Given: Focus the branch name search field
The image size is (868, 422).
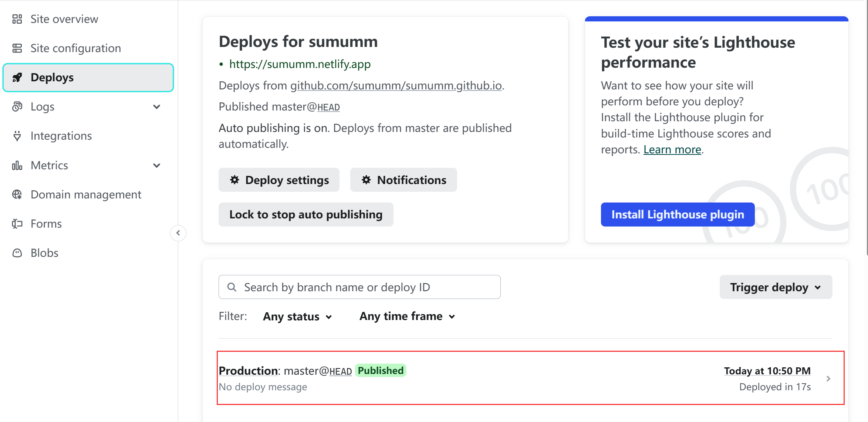Looking at the screenshot, I should [359, 287].
